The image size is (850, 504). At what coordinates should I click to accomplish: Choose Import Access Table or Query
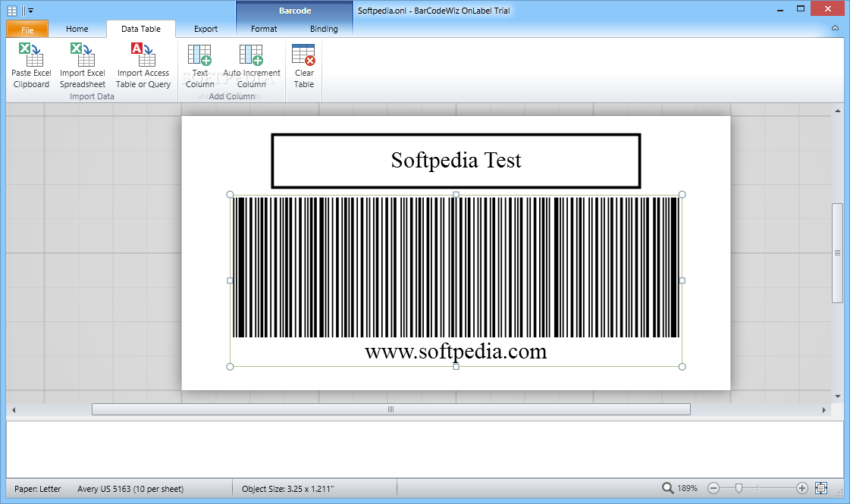click(x=143, y=66)
